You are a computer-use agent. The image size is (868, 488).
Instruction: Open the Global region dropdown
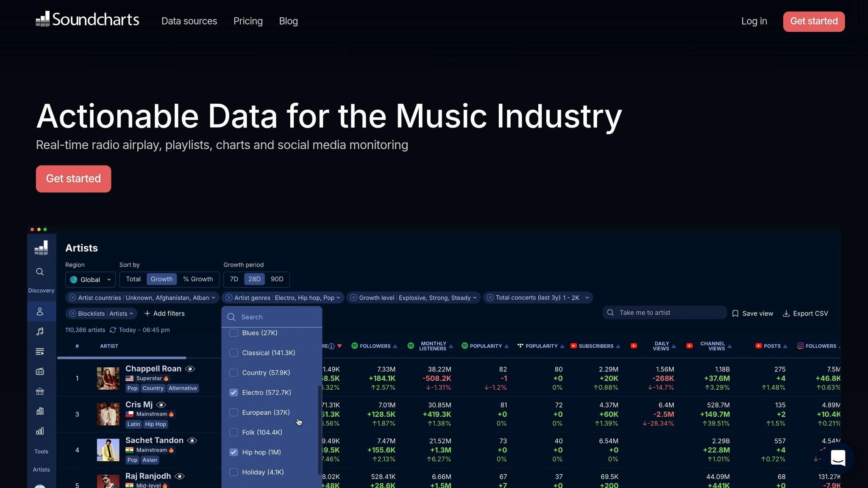[90, 280]
